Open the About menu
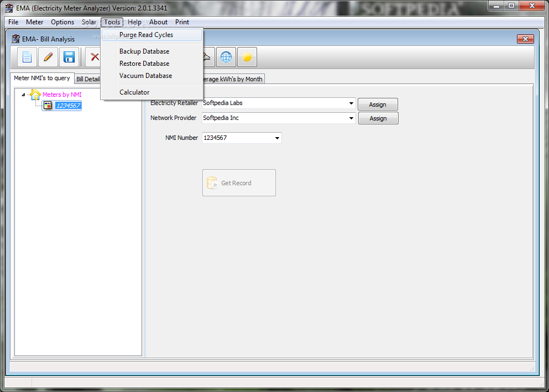 158,22
